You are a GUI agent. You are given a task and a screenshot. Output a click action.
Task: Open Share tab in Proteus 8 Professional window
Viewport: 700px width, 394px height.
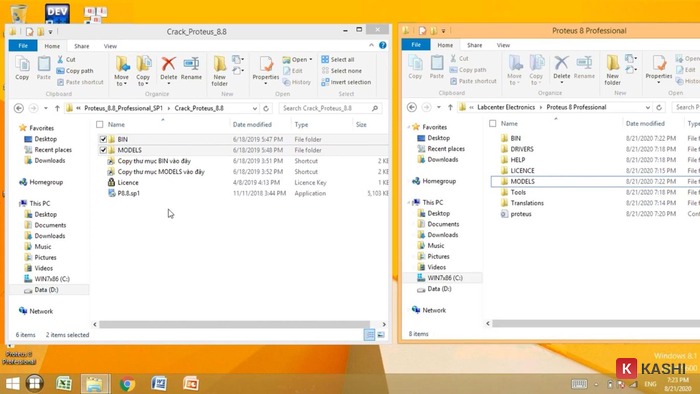click(475, 45)
